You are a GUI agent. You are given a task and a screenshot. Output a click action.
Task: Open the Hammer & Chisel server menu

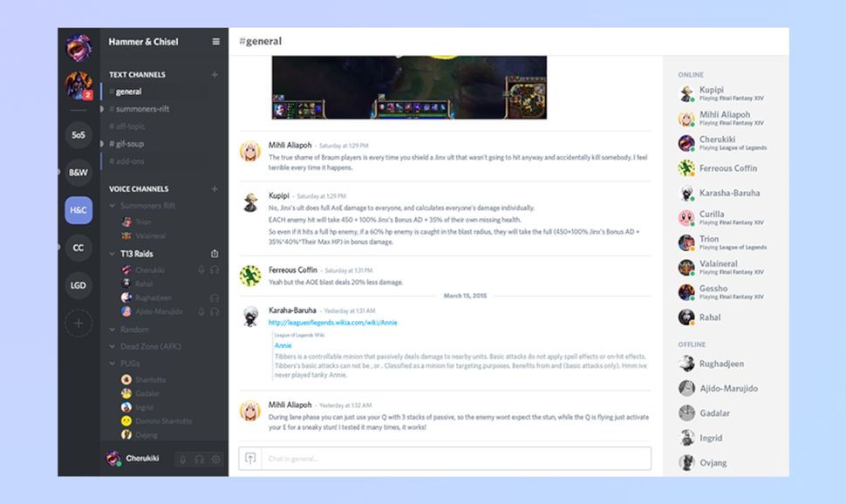pyautogui.click(x=215, y=40)
